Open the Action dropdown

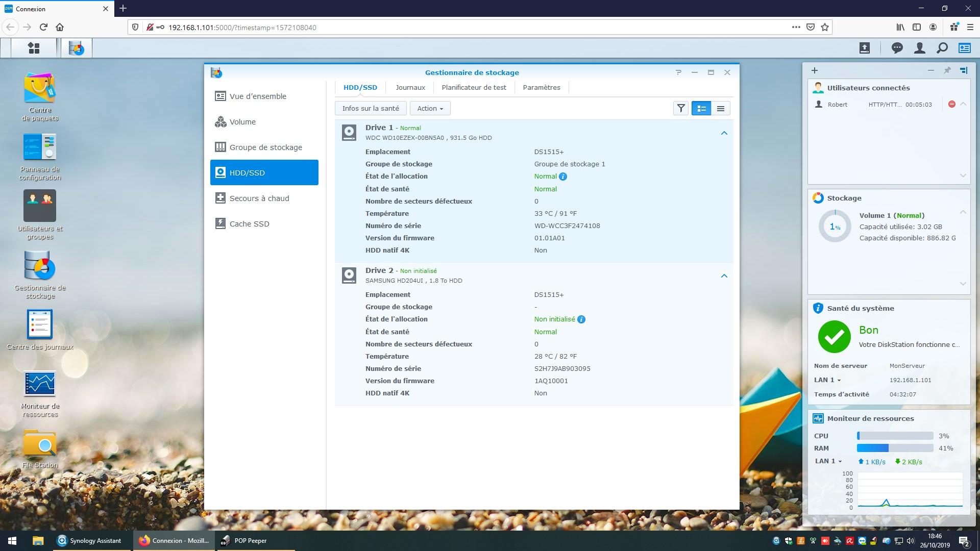coord(430,108)
